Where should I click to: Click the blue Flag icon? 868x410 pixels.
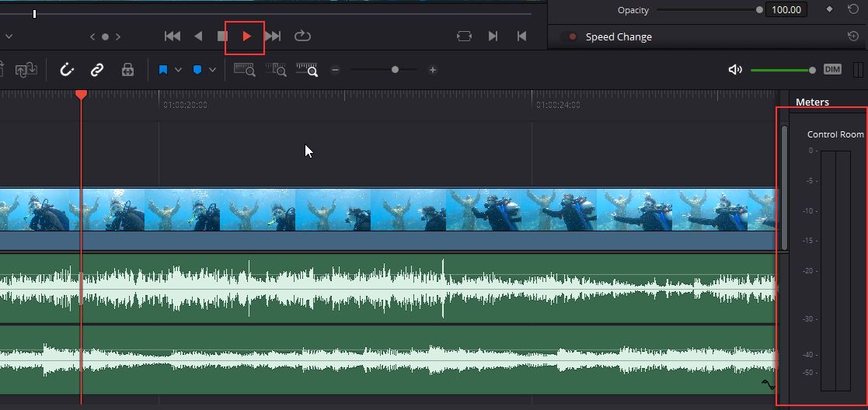162,70
